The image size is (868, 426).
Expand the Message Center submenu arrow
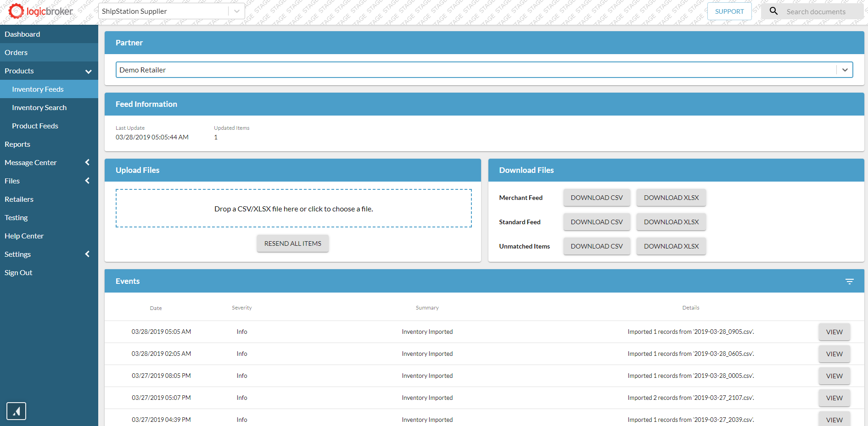tap(87, 162)
